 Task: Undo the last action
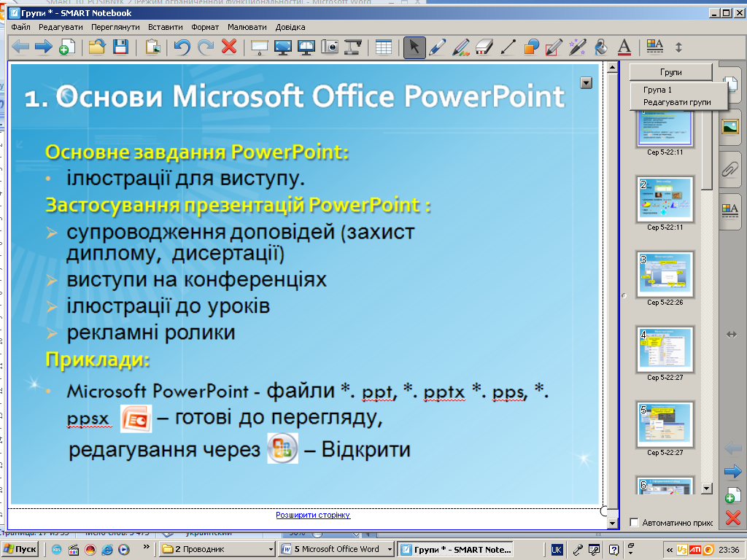point(182,47)
